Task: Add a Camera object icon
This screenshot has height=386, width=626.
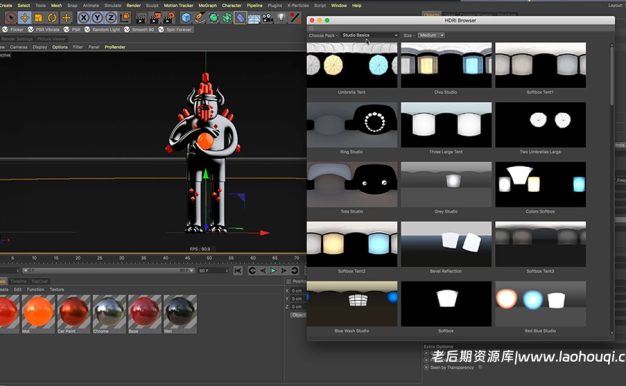Action: click(267, 18)
